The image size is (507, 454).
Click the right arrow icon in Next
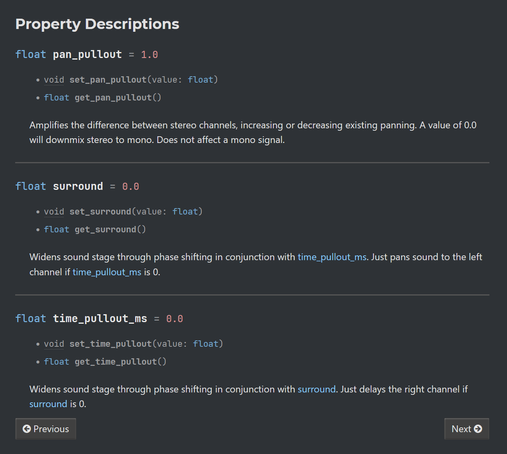[x=478, y=429]
